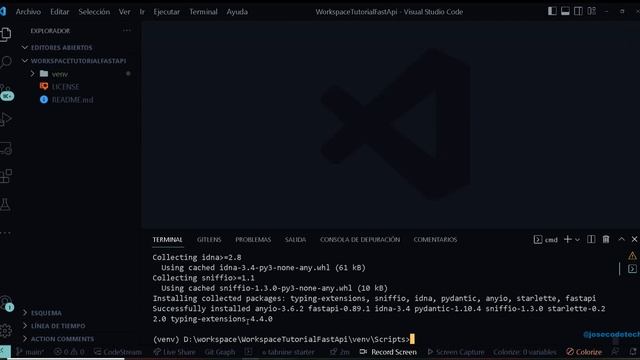The height and width of the screenshot is (360, 640).
Task: Open the Selección menu
Action: [94, 12]
